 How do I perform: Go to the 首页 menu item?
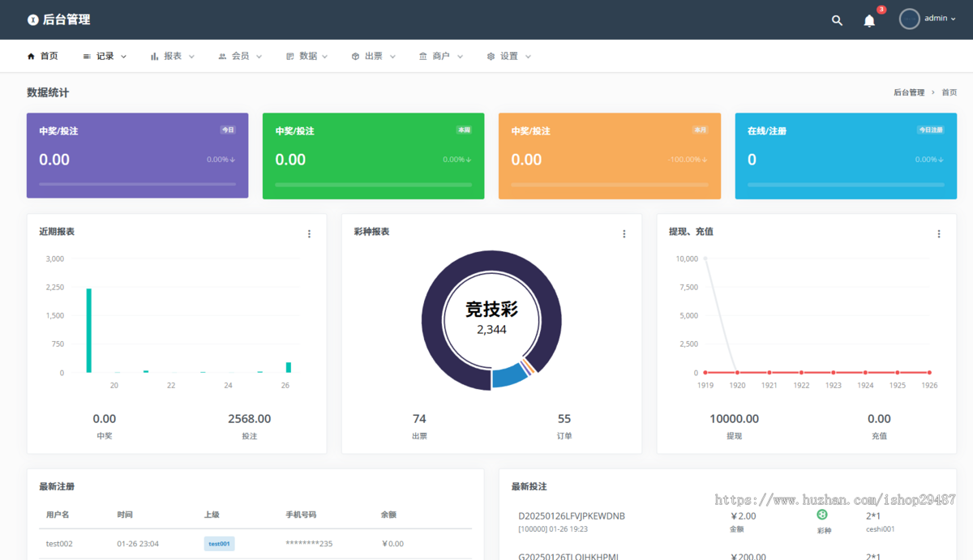[43, 57]
